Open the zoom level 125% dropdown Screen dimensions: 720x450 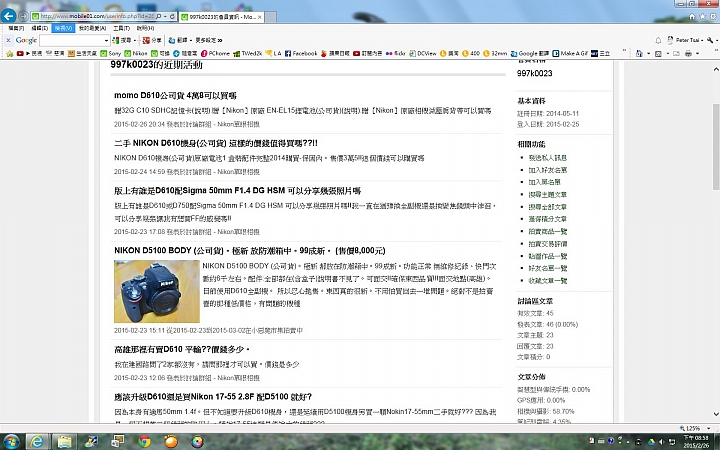pos(709,428)
